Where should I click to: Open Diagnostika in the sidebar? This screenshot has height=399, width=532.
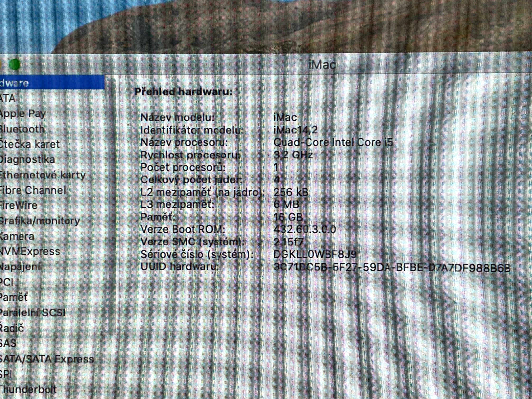coord(27,160)
